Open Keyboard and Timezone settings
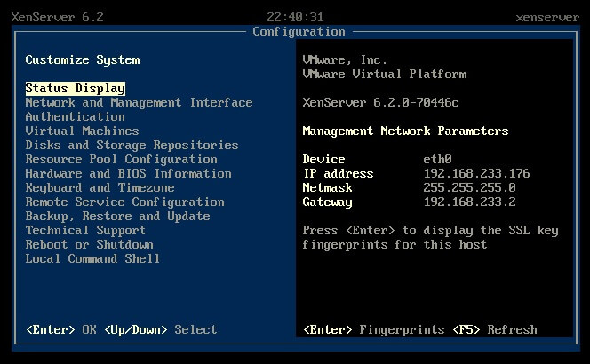The width and height of the screenshot is (590, 364). pos(100,187)
